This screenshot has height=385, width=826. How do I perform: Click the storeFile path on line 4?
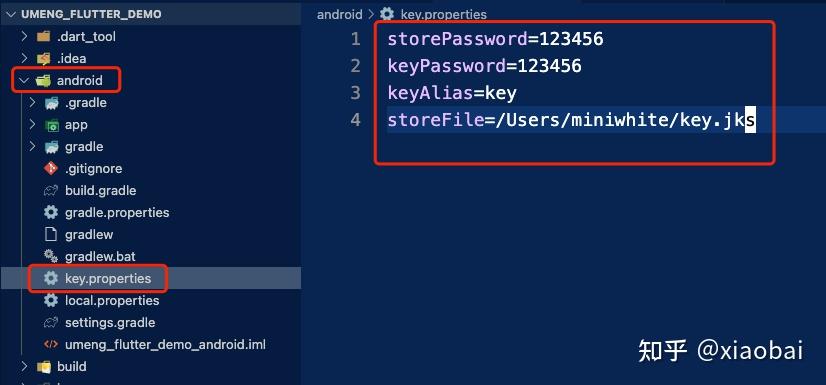coord(621,120)
